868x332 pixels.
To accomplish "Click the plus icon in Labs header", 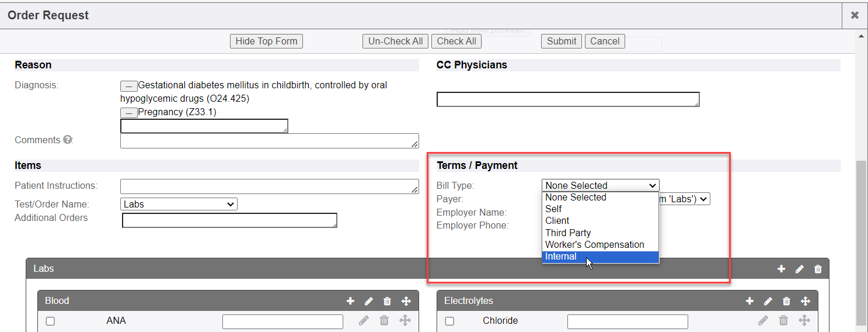I will pyautogui.click(x=781, y=269).
